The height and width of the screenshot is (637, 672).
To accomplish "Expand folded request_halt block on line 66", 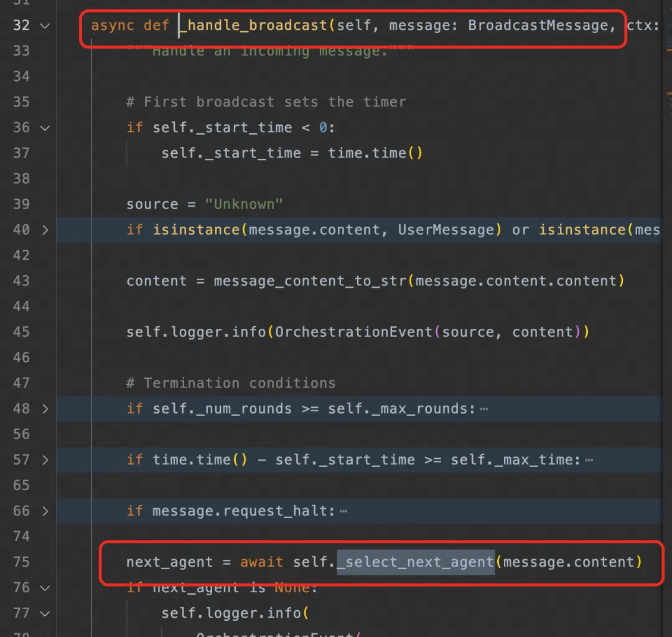I will coord(45,511).
